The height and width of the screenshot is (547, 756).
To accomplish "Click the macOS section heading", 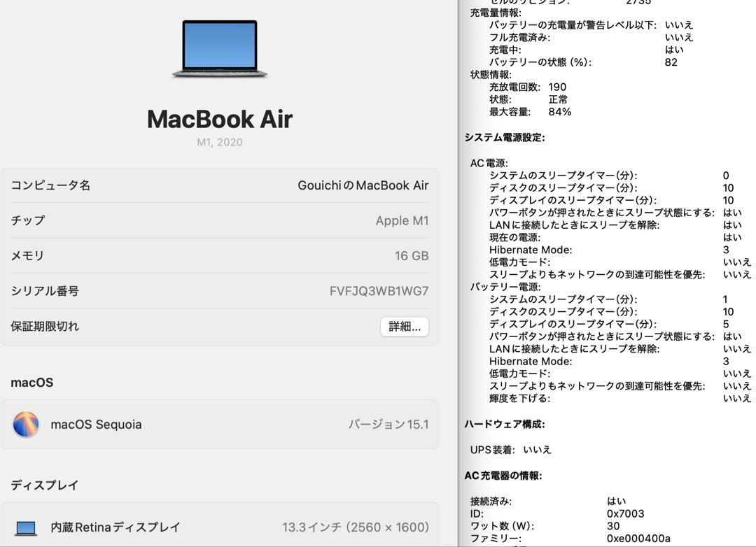I will (31, 383).
